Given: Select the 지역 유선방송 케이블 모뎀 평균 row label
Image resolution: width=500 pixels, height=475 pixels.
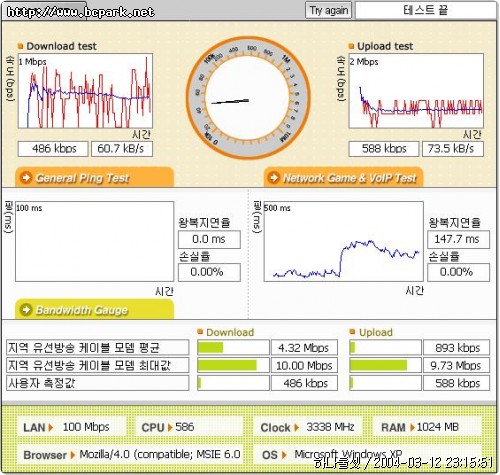Looking at the screenshot, I should [x=97, y=347].
